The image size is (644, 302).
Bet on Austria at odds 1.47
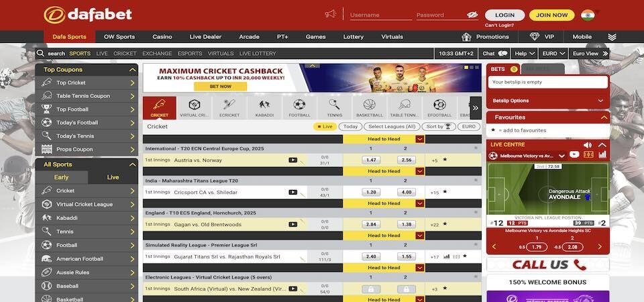pos(371,160)
